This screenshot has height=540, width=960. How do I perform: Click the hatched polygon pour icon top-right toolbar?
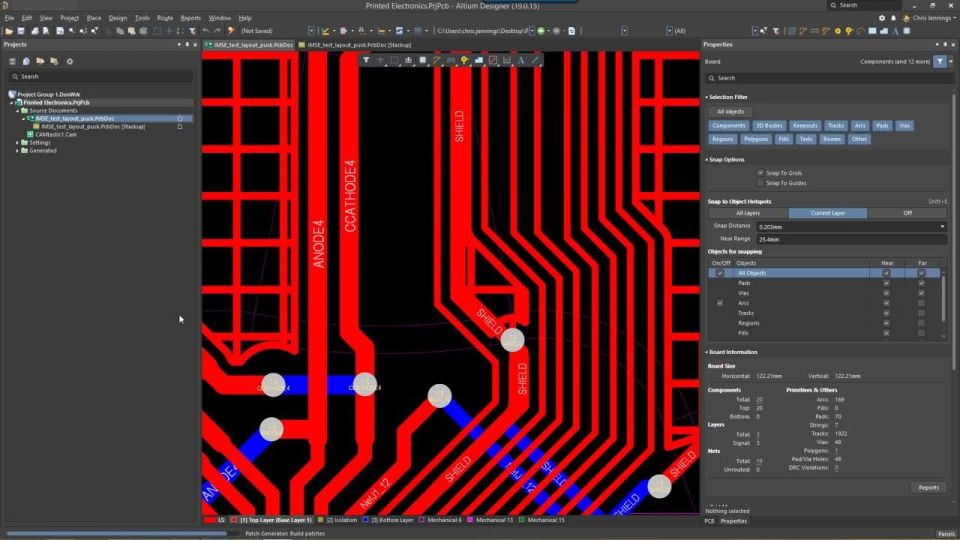click(x=792, y=31)
